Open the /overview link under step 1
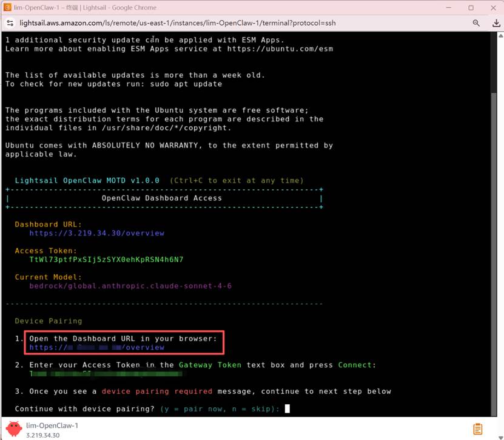504x440 pixels. click(97, 347)
